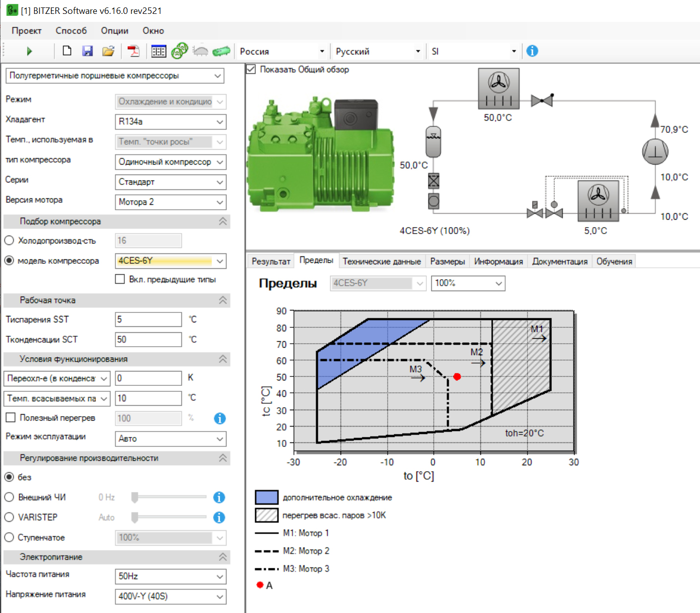Choose the без capacity control option
This screenshot has width=700, height=613.
pos(9,477)
